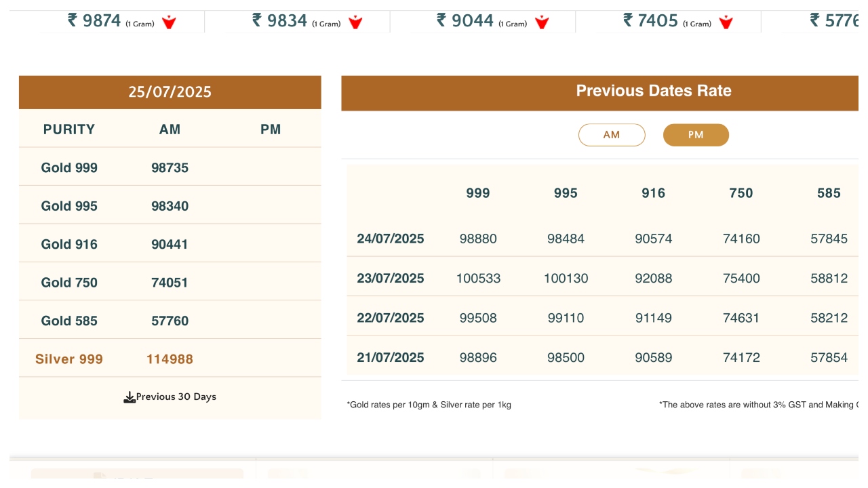
Task: Click red down arrow beside ₹ 9834
Action: click(355, 22)
